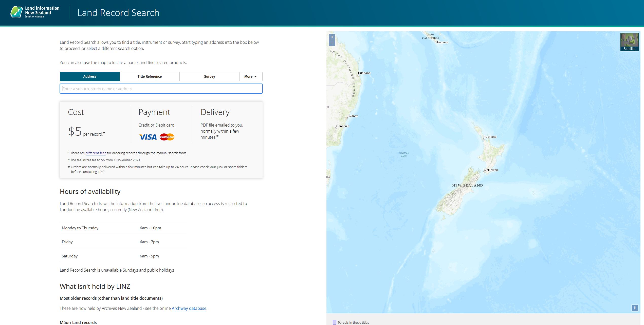
Task: Switch basemap to Satellite view
Action: [x=629, y=42]
